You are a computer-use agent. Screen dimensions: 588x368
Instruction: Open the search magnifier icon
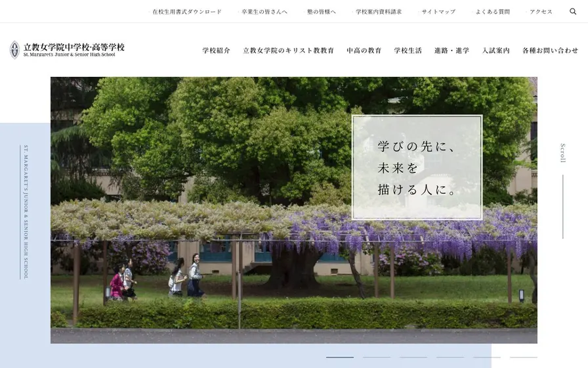[x=573, y=11]
